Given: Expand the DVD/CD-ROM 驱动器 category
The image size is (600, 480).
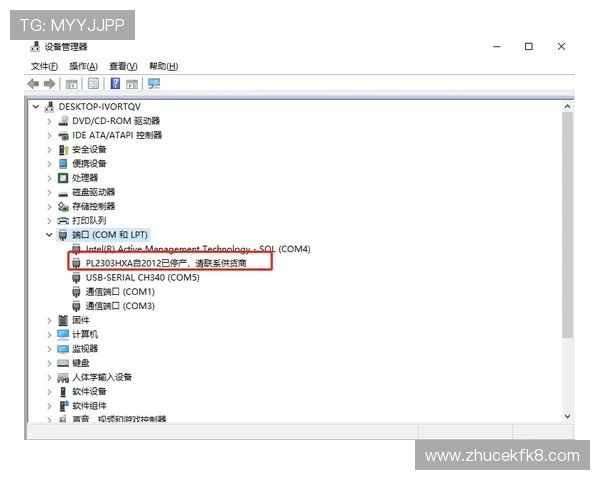Looking at the screenshot, I should 49,121.
